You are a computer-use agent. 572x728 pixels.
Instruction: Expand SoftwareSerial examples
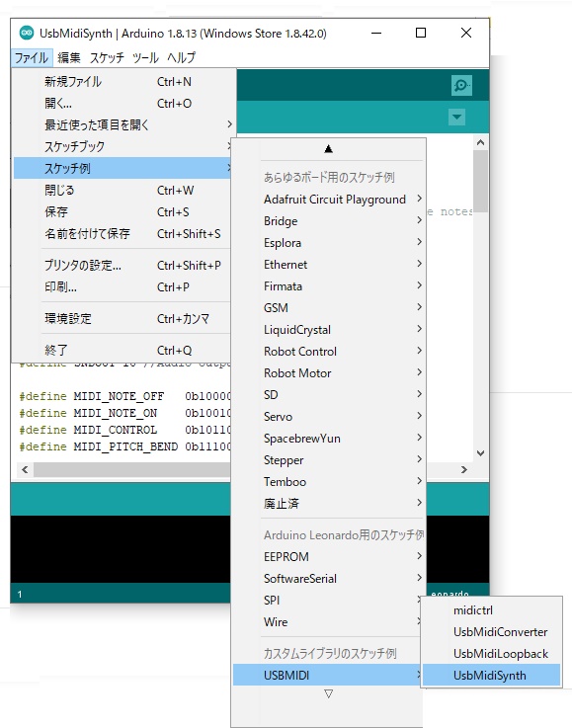click(x=329, y=579)
